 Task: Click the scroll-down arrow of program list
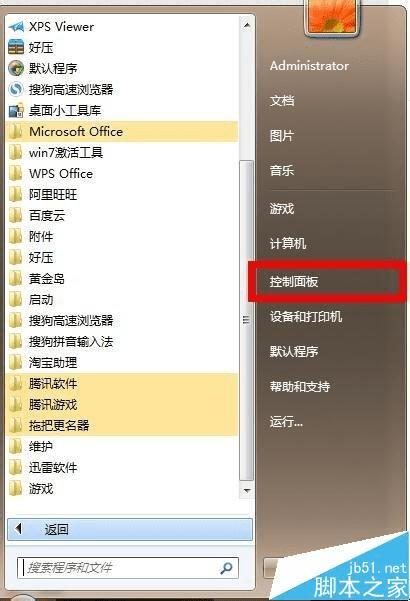click(247, 490)
